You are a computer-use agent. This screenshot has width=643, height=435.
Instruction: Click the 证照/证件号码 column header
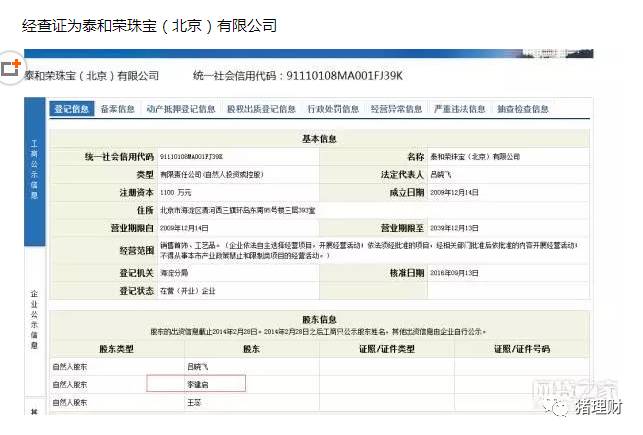(x=522, y=349)
